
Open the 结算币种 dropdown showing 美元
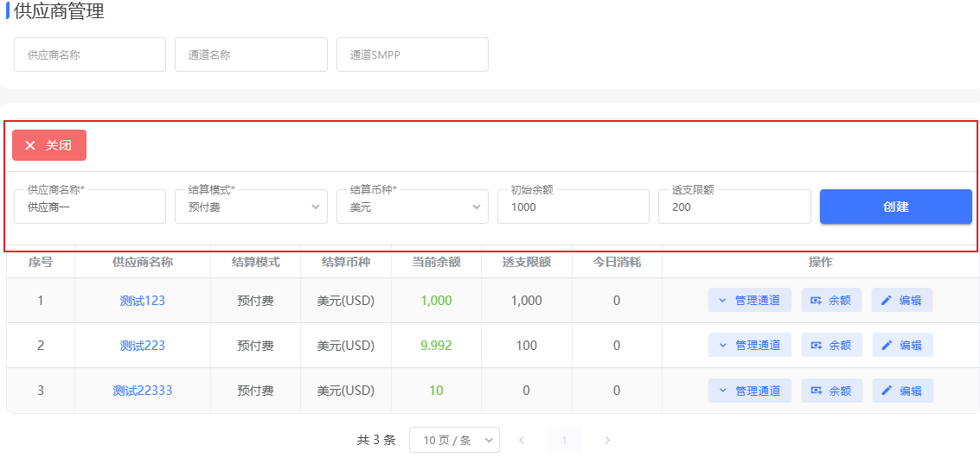tap(412, 207)
